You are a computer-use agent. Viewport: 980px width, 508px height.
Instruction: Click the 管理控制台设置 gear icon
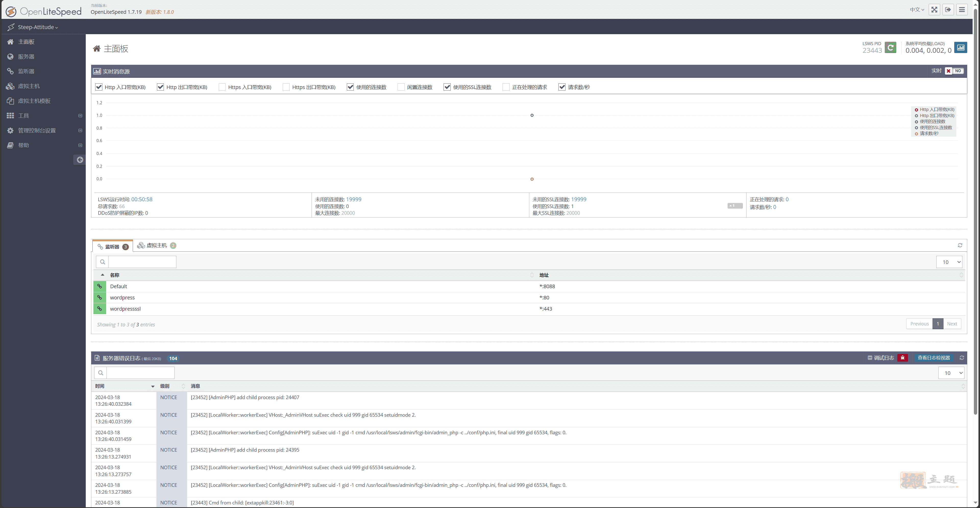10,130
